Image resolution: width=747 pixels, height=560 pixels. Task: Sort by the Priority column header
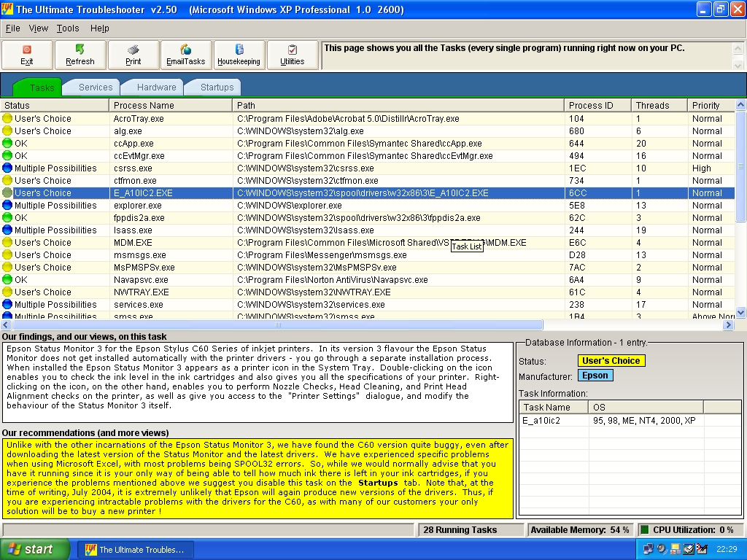[711, 105]
